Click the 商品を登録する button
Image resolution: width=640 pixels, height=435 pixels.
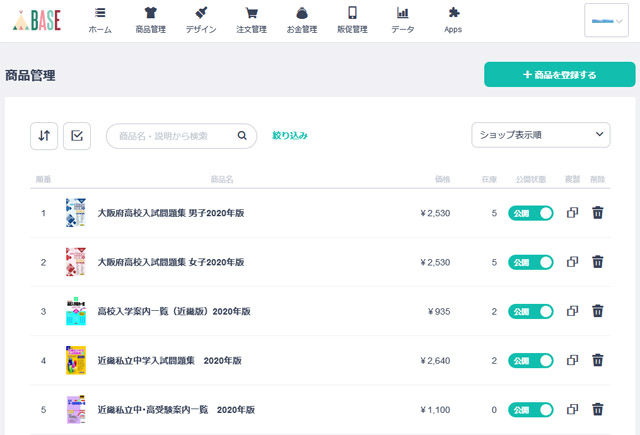pos(560,74)
